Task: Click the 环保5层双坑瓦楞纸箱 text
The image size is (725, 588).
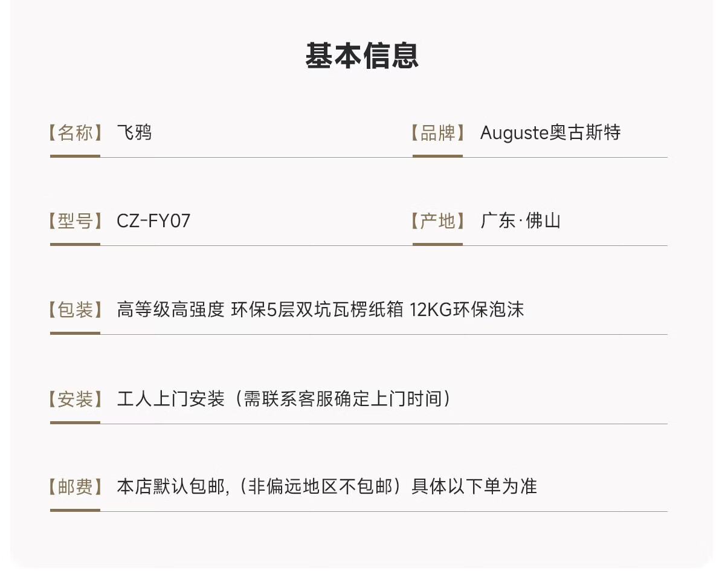Action: click(x=317, y=310)
